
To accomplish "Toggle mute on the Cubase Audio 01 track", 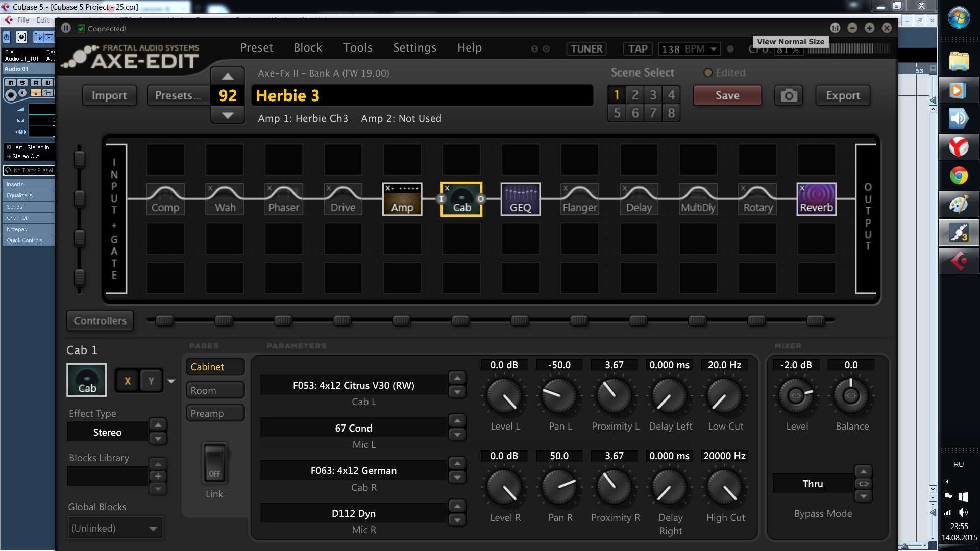I will [10, 82].
